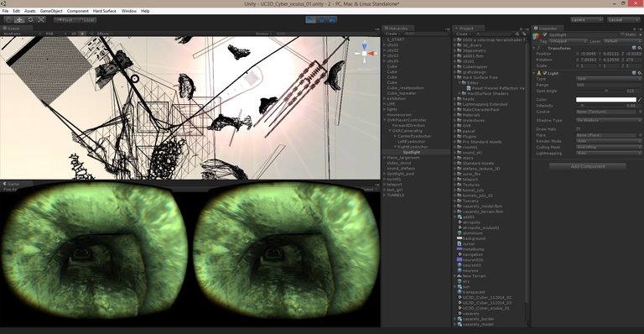Select the Hand tool in toolbar
644x334 pixels.
[x=8, y=19]
